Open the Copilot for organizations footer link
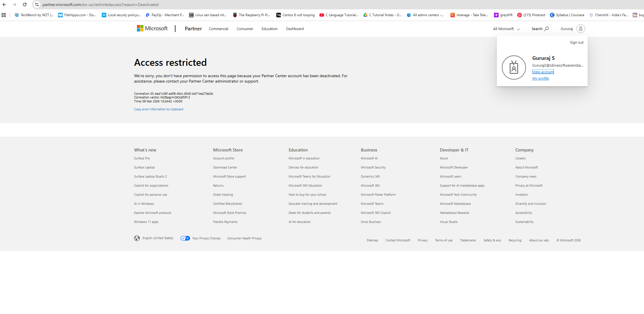The image size is (644, 314). pos(151,186)
